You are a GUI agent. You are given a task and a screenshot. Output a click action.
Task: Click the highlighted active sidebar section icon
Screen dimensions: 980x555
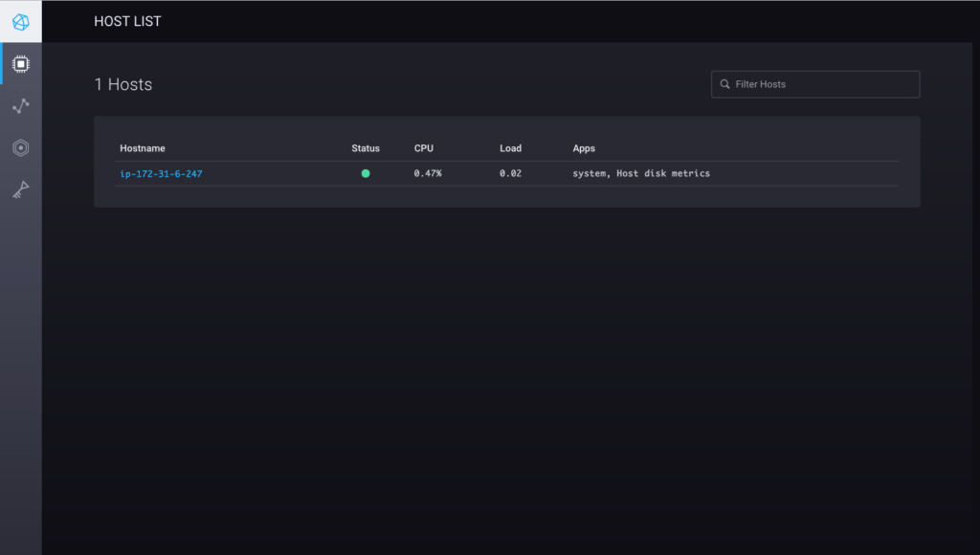(20, 63)
